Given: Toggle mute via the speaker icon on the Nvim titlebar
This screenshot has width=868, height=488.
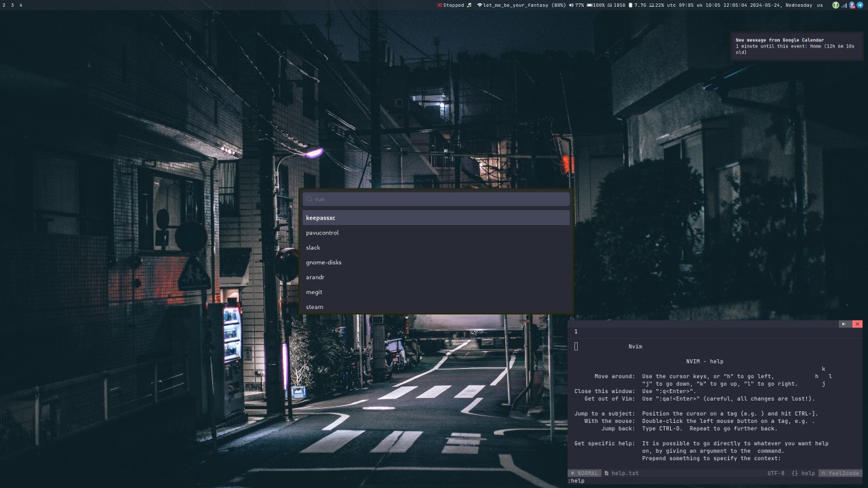Looking at the screenshot, I should 843,324.
